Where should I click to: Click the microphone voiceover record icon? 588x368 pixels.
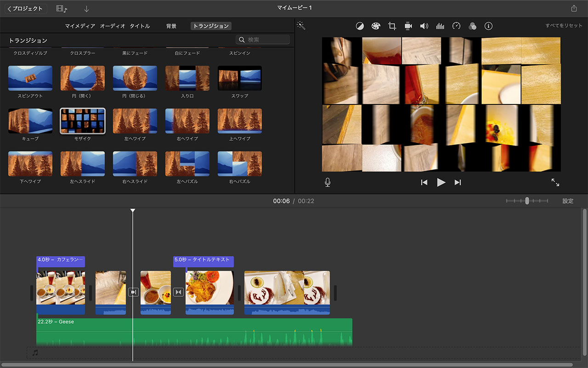tap(328, 183)
